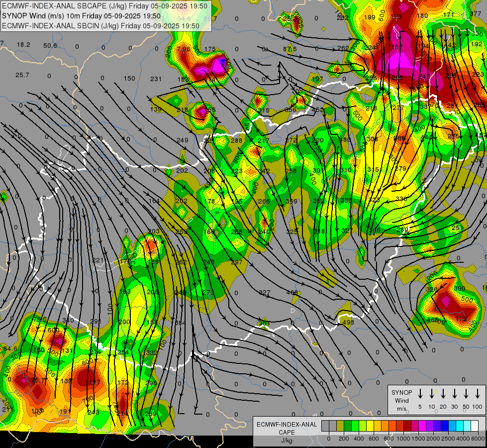Screen dimensions: 487x448
Task: Click the map value '25.7'
Action: [22, 75]
